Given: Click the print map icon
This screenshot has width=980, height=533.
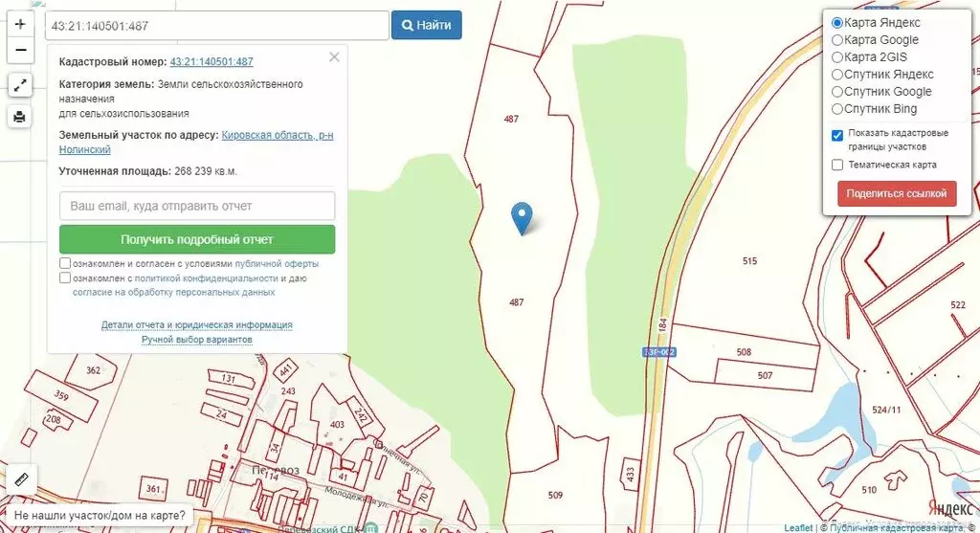Looking at the screenshot, I should (20, 116).
